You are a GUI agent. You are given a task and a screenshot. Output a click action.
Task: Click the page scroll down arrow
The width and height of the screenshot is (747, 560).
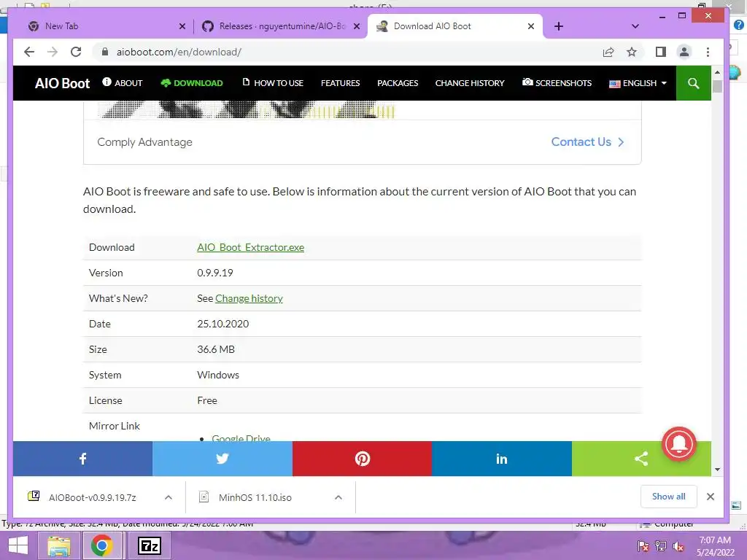(x=718, y=470)
